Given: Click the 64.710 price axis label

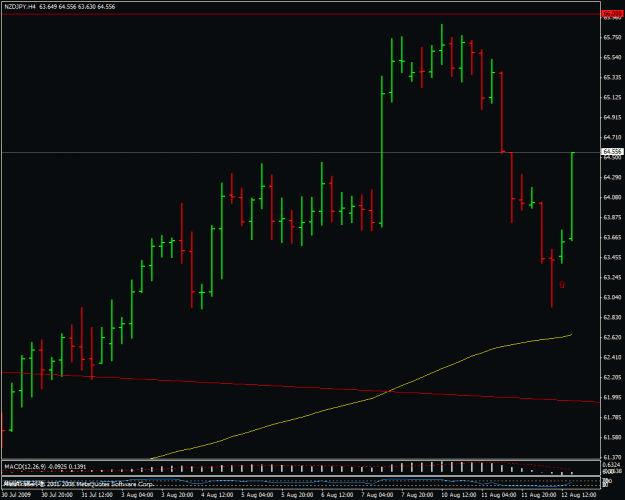Looking at the screenshot, I should [613, 137].
